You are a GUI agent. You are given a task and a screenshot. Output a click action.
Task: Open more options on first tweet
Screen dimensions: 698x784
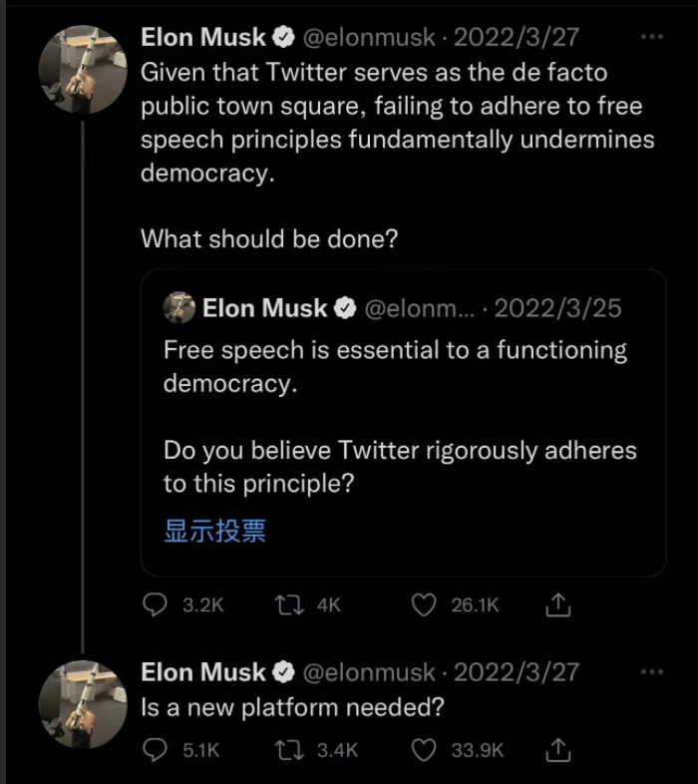651,37
